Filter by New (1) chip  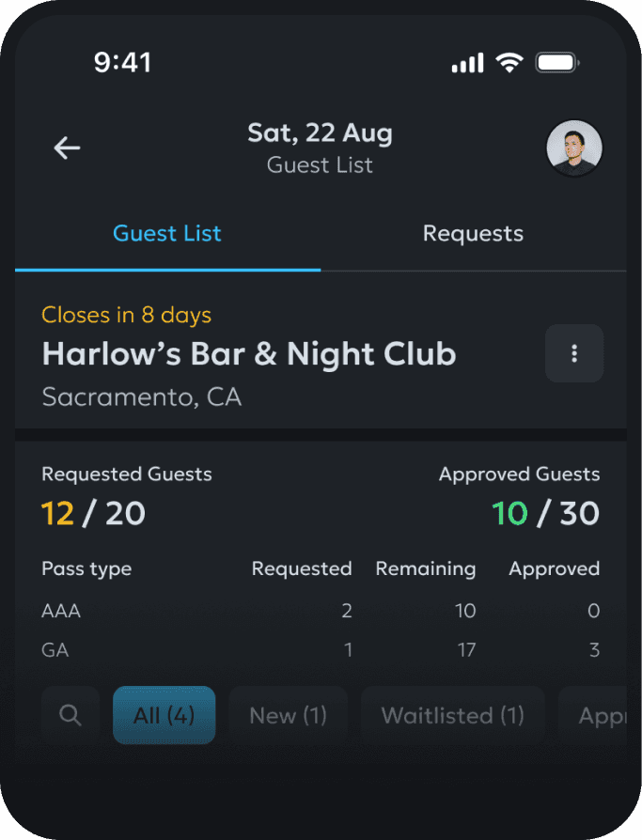tap(288, 715)
